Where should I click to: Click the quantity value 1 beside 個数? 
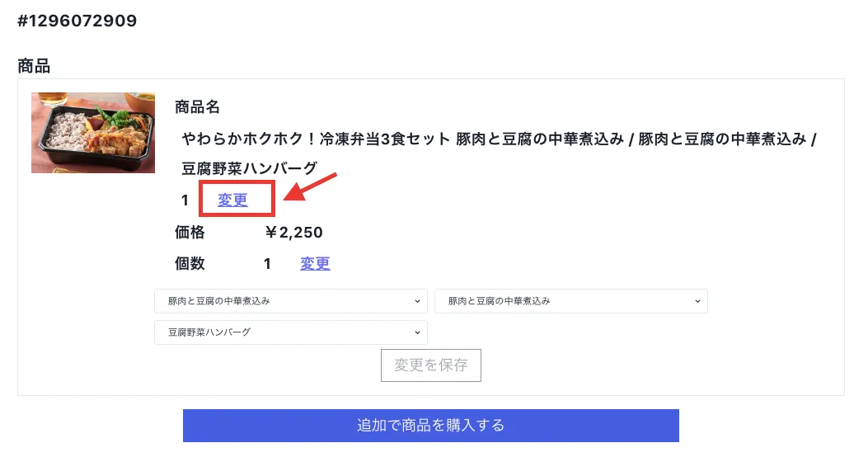coord(267,264)
